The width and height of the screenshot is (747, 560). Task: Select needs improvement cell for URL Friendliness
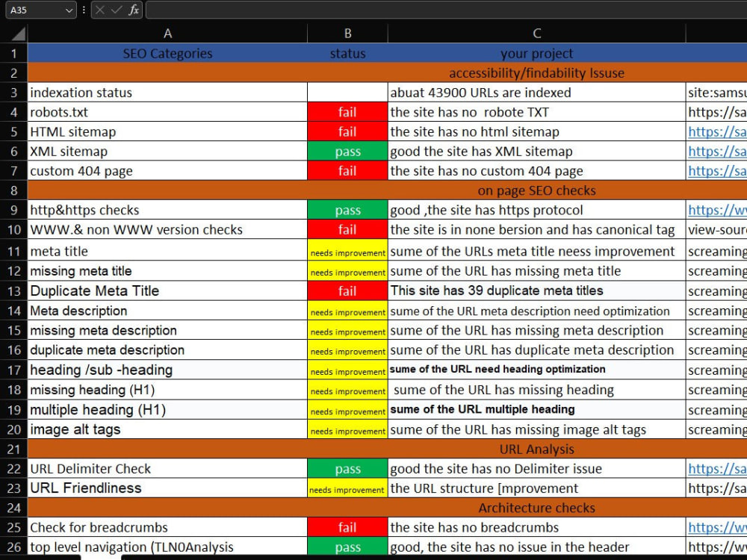point(348,488)
